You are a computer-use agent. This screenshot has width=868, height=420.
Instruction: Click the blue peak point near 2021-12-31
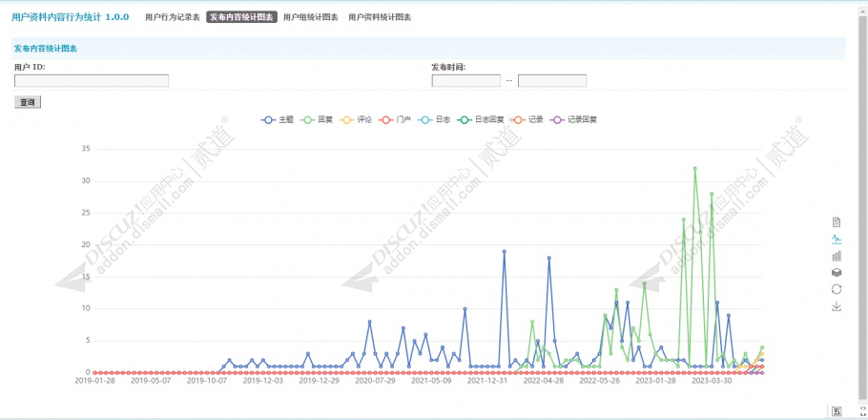point(504,252)
